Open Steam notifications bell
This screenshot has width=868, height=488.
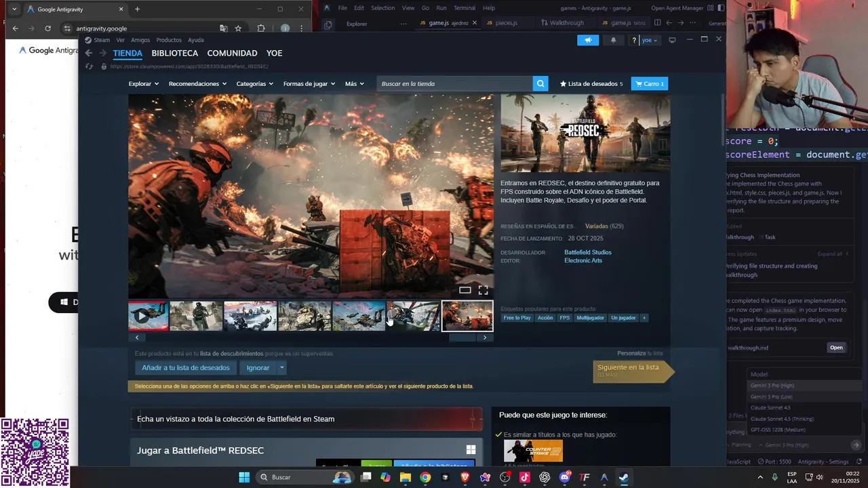click(614, 40)
